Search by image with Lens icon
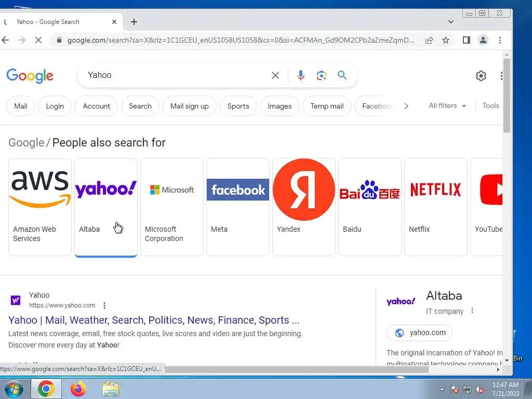The height and width of the screenshot is (399, 532). pos(321,75)
